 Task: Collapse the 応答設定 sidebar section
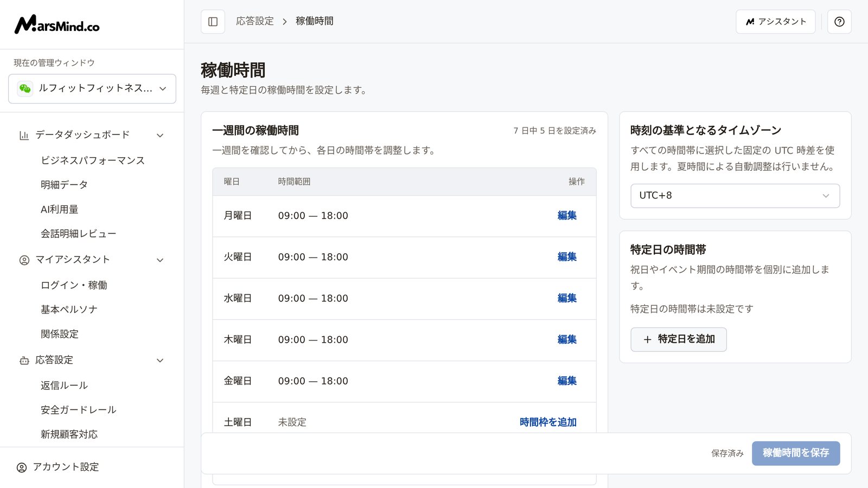click(160, 361)
